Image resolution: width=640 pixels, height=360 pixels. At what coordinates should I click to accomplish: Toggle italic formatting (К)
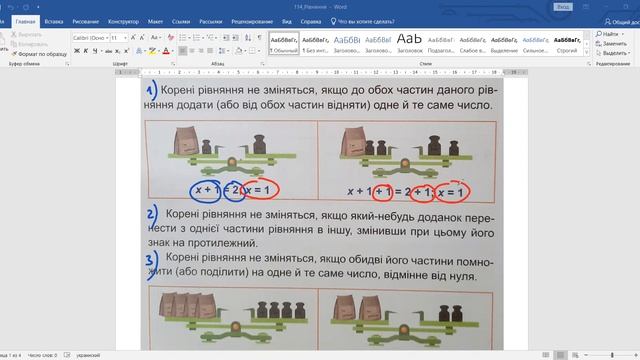(86, 51)
